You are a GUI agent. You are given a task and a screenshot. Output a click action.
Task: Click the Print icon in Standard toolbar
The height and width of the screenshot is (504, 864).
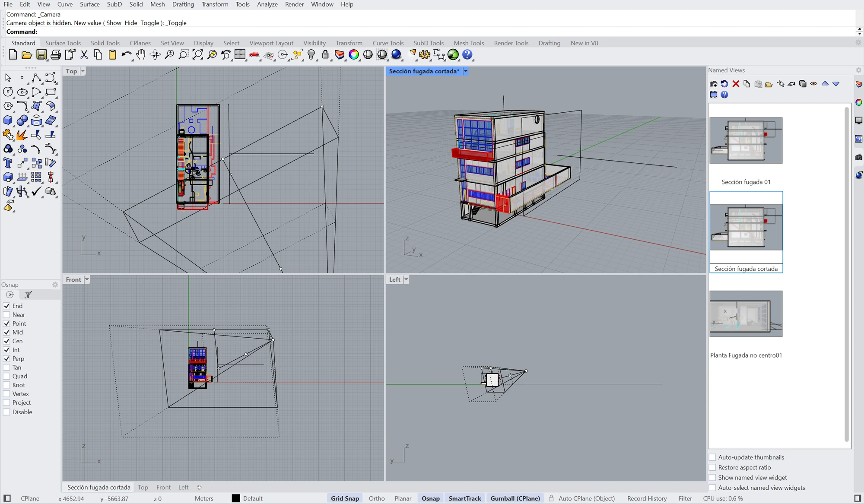pos(55,55)
